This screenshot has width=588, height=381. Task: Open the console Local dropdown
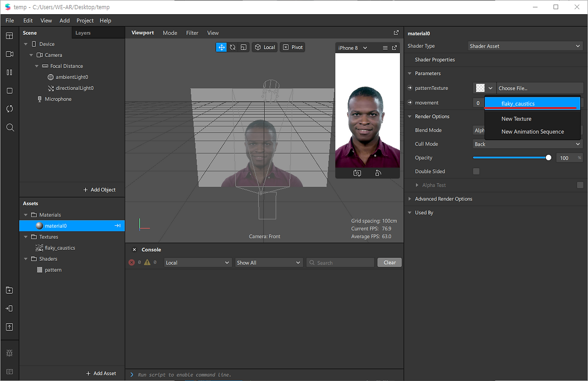198,263
